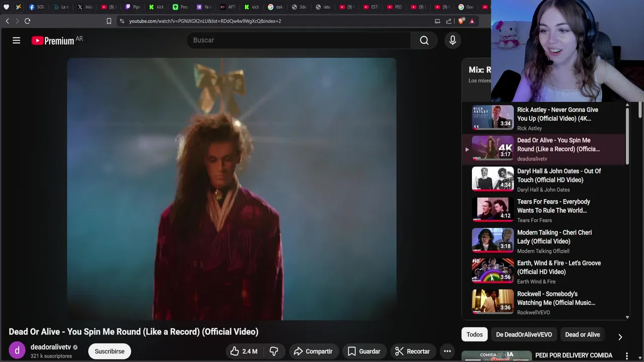This screenshot has width=644, height=362.
Task: Like the video with thumbs-up 2.4 M
Action: click(x=244, y=351)
